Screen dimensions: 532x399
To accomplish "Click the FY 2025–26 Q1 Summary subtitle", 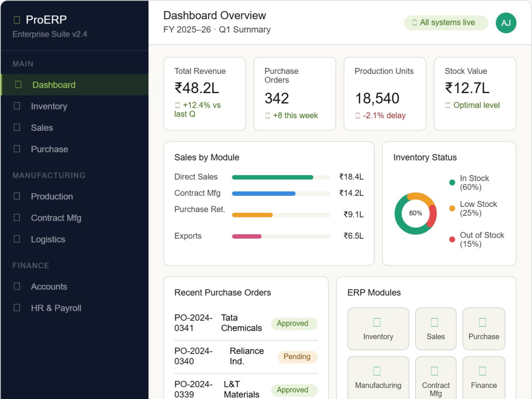I will [217, 29].
